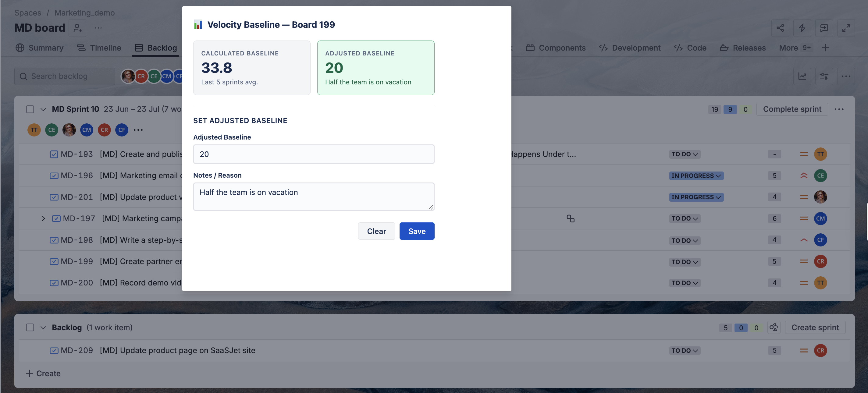The width and height of the screenshot is (868, 393).
Task: Click the task type icon for MD-209
Action: (54, 351)
